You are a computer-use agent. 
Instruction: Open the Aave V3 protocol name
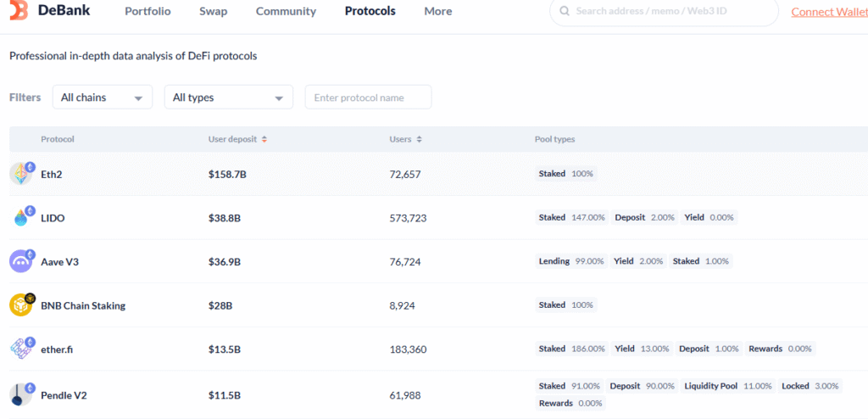(x=60, y=261)
